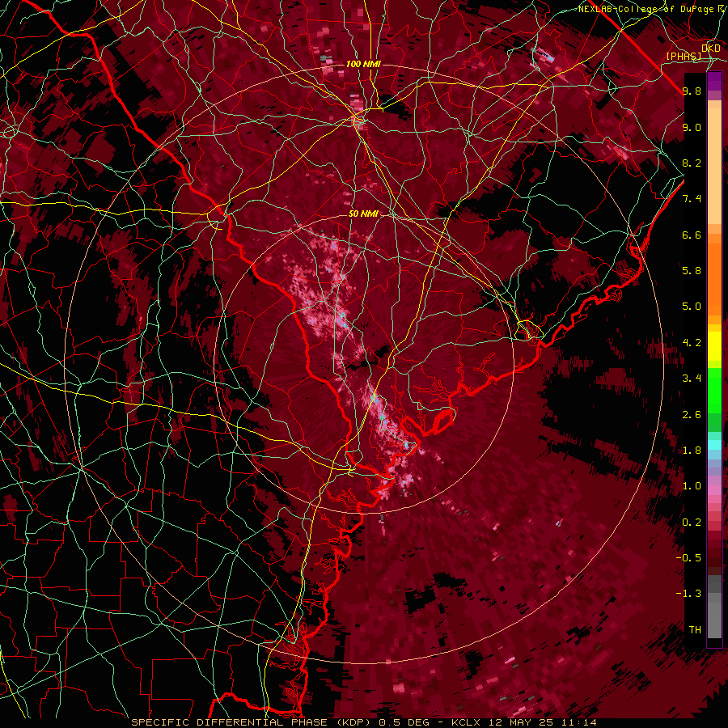Screen dimensions: 728x728
Task: Click the TH threshold label
Action: (695, 630)
